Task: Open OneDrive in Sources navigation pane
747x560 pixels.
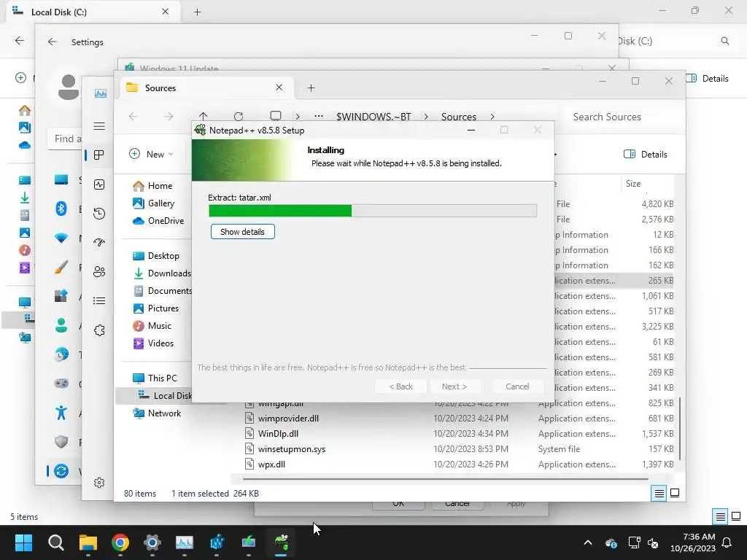Action: (x=158, y=221)
